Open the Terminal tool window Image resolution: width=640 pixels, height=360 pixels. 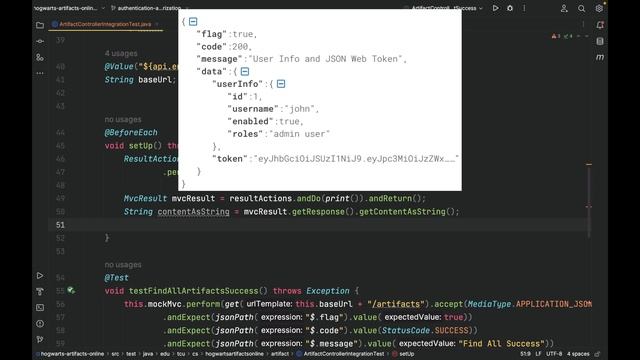40,307
